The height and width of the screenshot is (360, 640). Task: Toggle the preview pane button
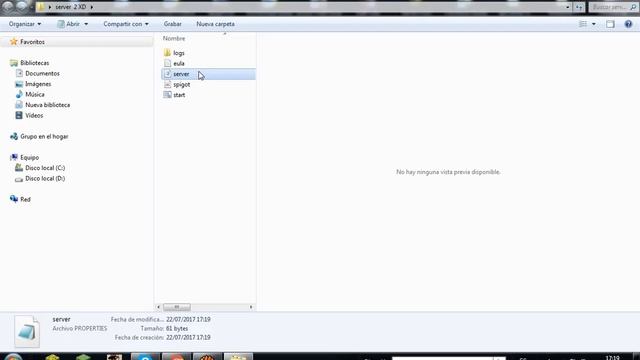coord(610,24)
